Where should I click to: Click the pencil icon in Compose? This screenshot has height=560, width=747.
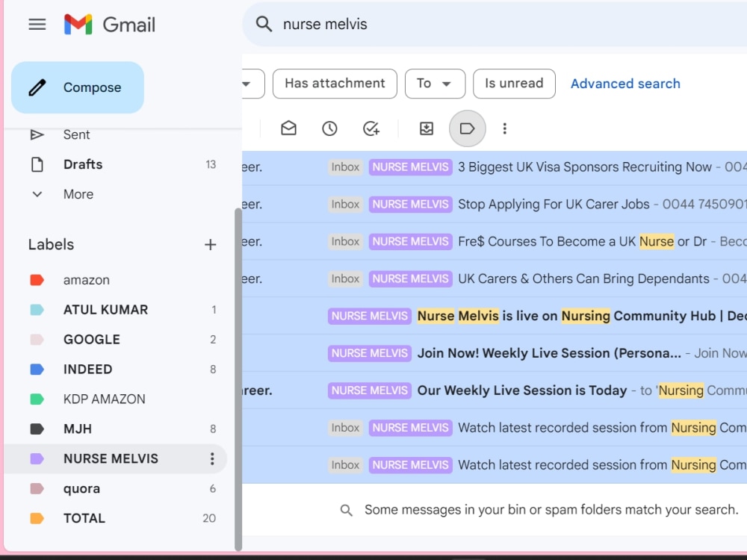[37, 87]
